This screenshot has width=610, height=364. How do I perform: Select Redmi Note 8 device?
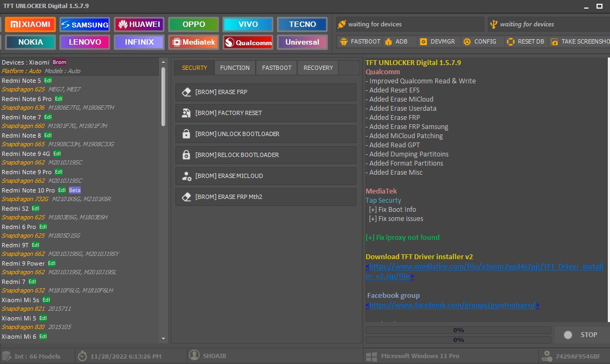coord(21,135)
